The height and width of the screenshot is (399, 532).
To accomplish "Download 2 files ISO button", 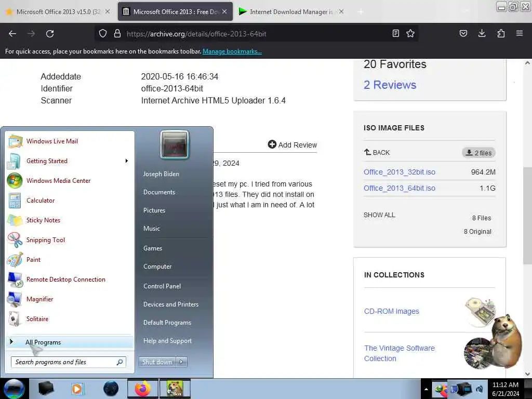I will [x=478, y=153].
